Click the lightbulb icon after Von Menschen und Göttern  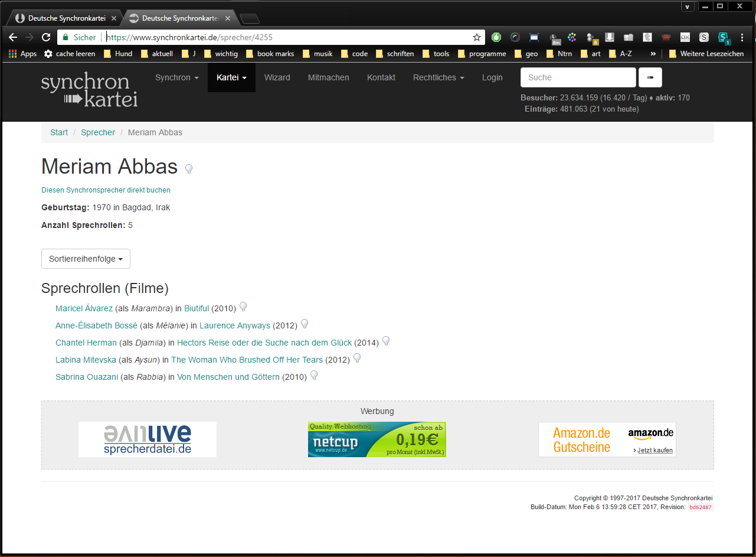(314, 376)
